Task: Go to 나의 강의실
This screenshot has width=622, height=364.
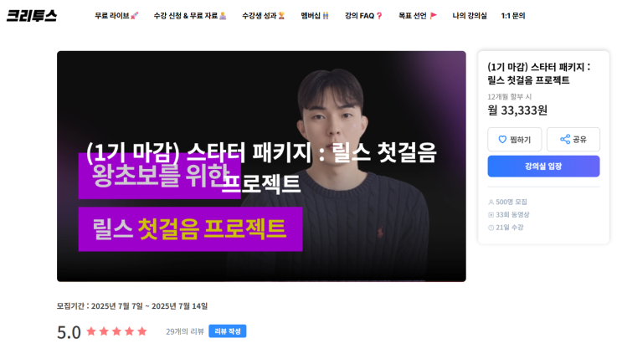Action: pos(470,15)
